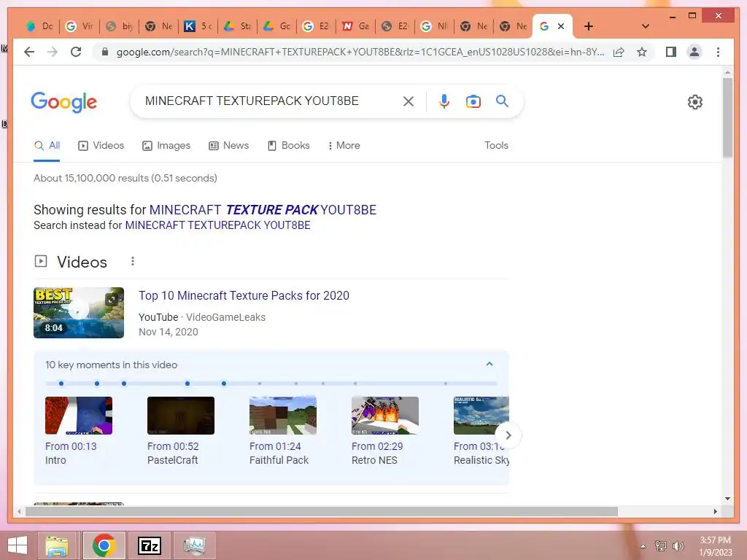This screenshot has height=560, width=747.
Task: Click the padlock site info icon
Action: click(105, 52)
